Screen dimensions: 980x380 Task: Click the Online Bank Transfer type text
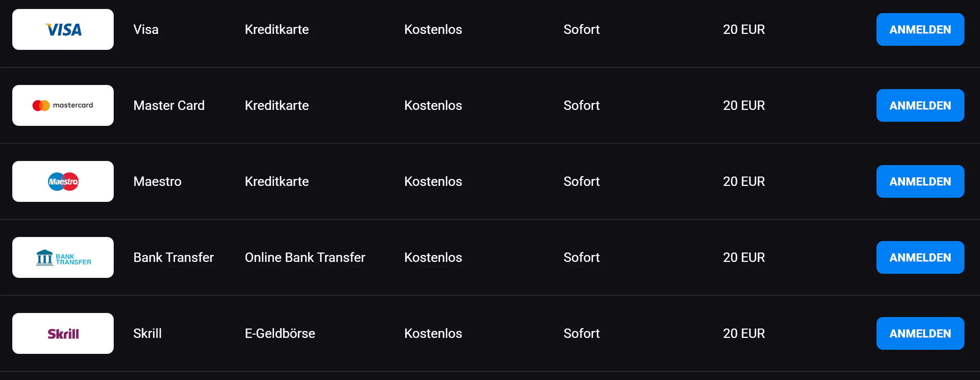click(305, 257)
